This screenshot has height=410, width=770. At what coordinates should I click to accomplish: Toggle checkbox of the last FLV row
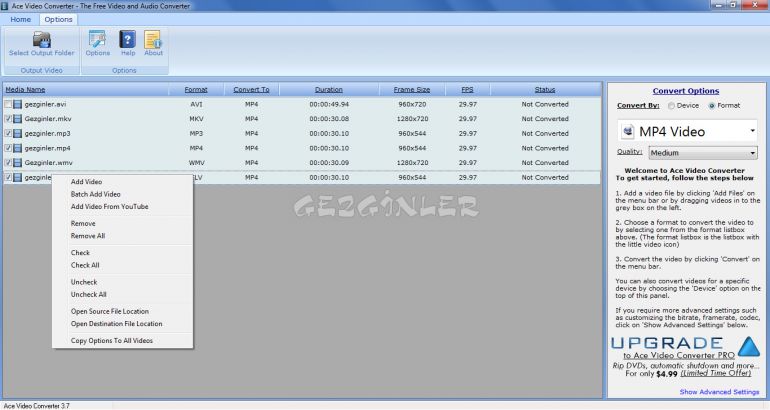point(8,177)
